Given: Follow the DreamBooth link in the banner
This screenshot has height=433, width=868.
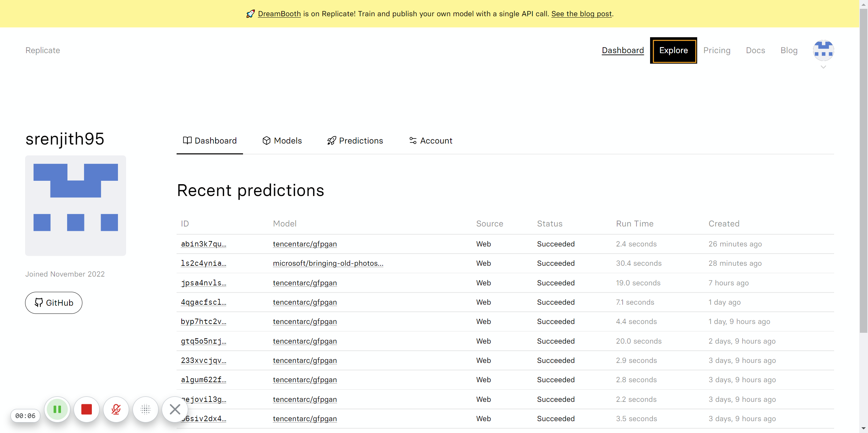Looking at the screenshot, I should (x=279, y=14).
